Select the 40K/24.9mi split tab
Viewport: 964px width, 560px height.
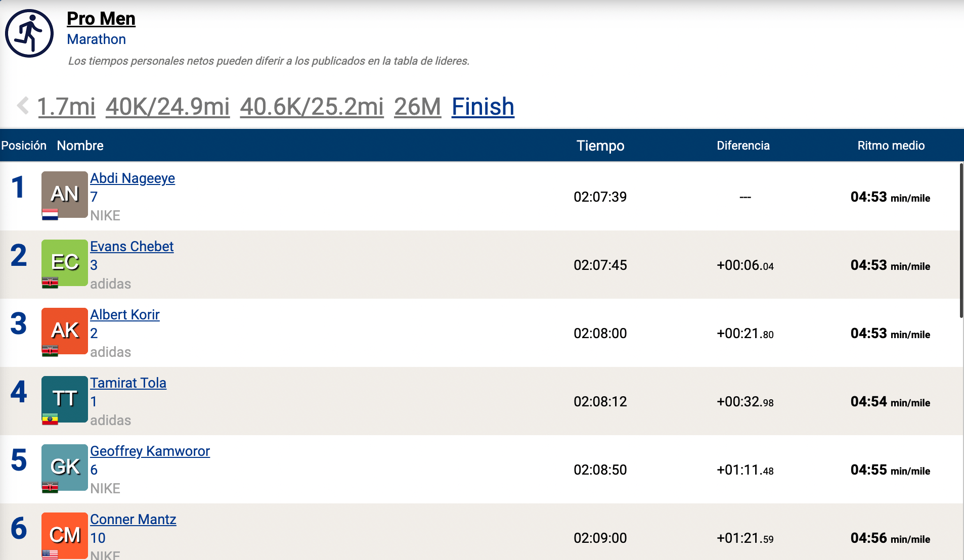coord(167,107)
